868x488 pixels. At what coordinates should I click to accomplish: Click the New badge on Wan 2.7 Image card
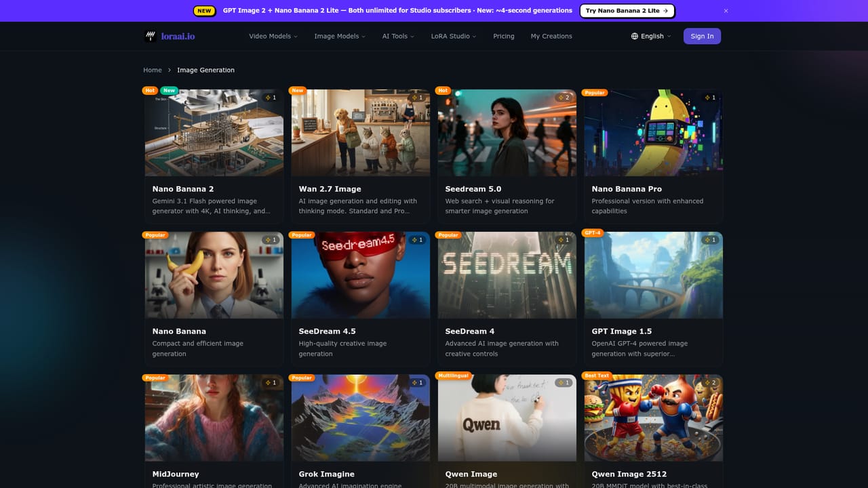click(x=297, y=90)
